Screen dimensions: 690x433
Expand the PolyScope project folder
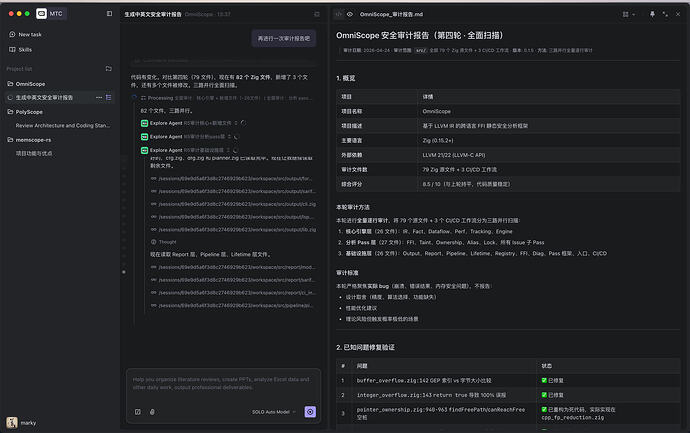26,112
